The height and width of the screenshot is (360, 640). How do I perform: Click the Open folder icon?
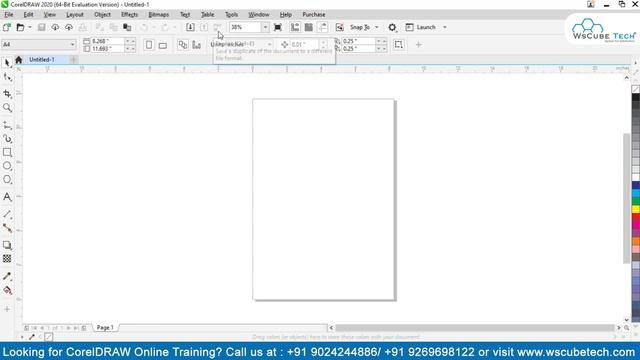(x=20, y=27)
